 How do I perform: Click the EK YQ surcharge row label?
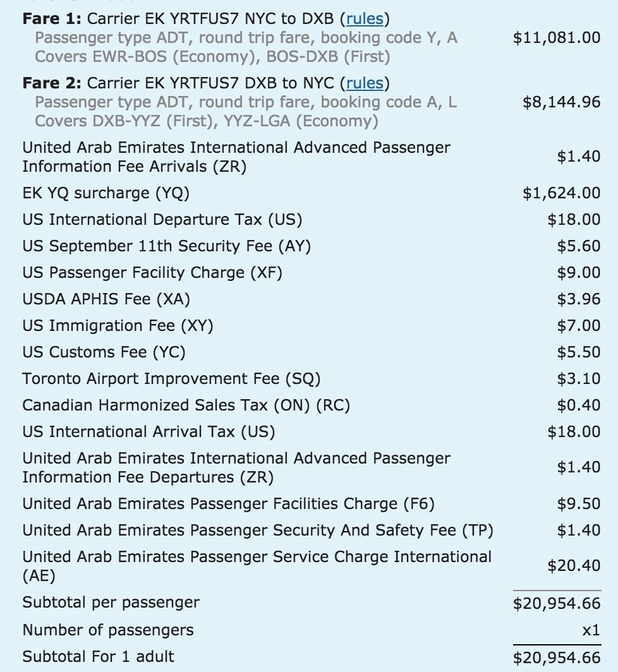(106, 193)
